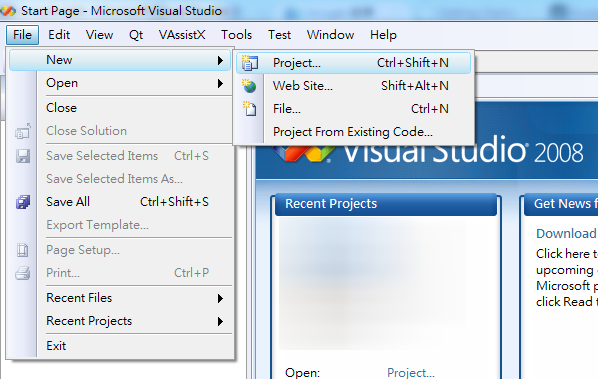598x379 pixels.
Task: Open the Help menu
Action: [x=383, y=35]
